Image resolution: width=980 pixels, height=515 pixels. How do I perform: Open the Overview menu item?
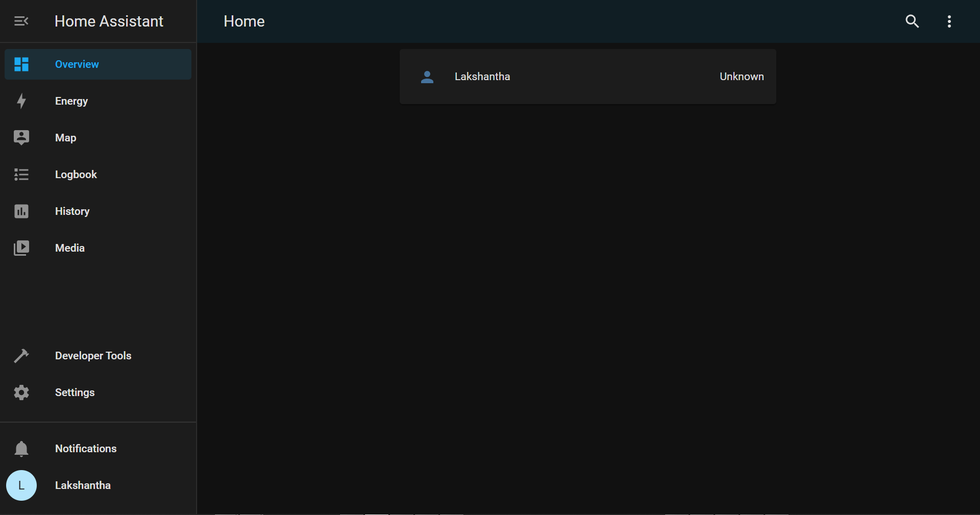[x=98, y=64]
